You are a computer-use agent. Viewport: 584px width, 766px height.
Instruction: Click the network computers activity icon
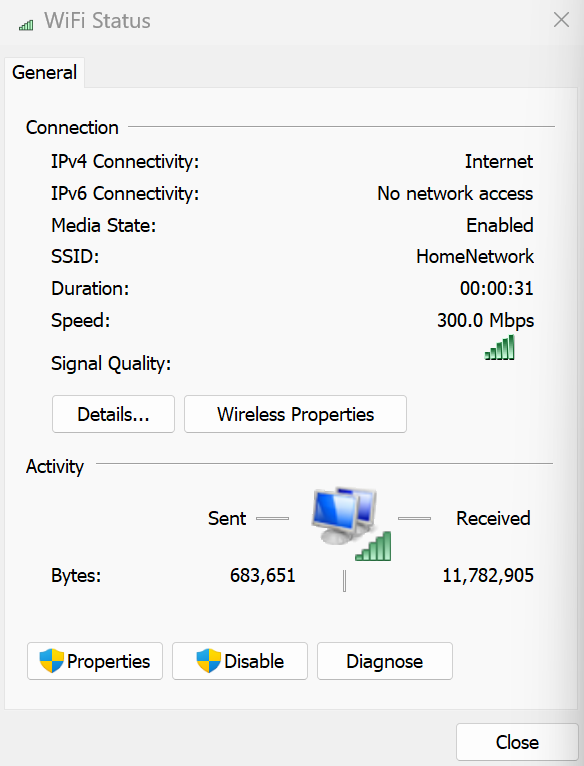(351, 524)
